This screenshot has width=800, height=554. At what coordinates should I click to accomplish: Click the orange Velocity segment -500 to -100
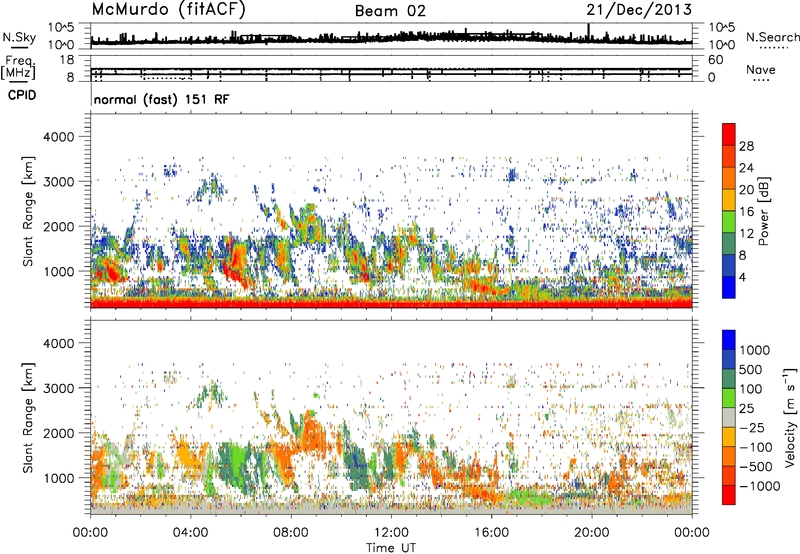pyautogui.click(x=729, y=456)
